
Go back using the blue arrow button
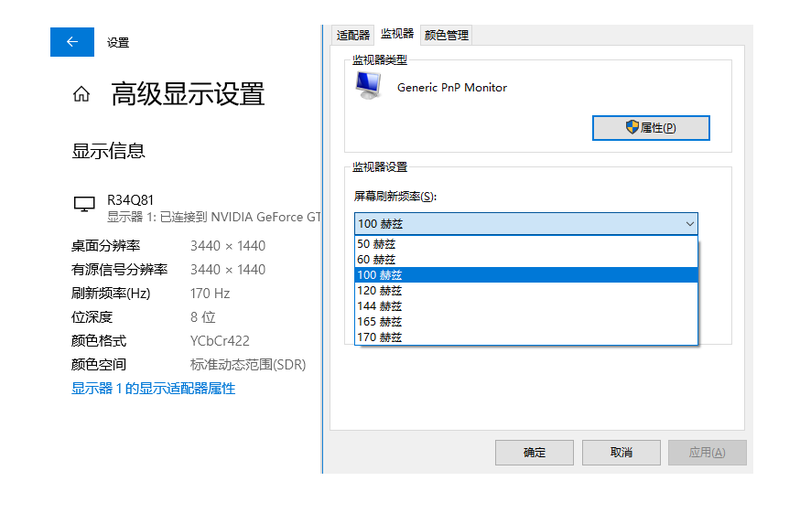[72, 42]
